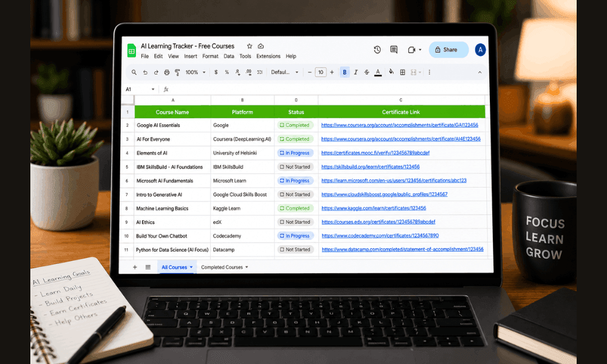This screenshot has height=364, width=607.
Task: Open the View menu
Action: point(174,56)
